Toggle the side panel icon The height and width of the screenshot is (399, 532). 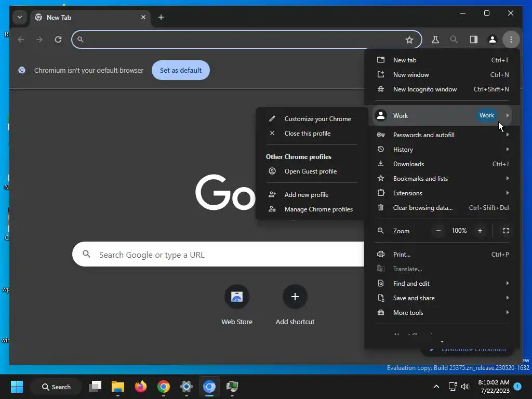(474, 39)
